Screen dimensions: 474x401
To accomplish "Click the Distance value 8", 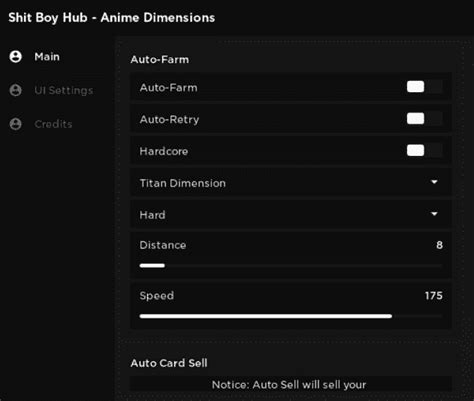I will (439, 245).
